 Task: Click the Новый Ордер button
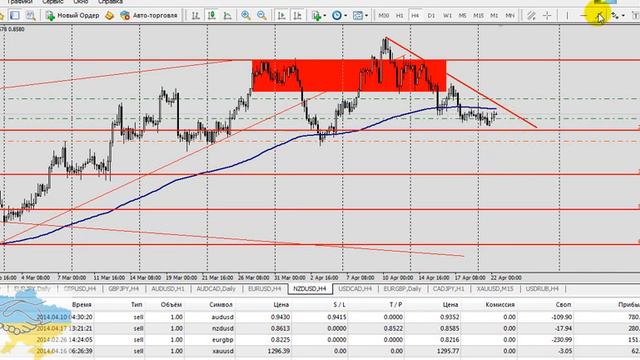(72, 16)
